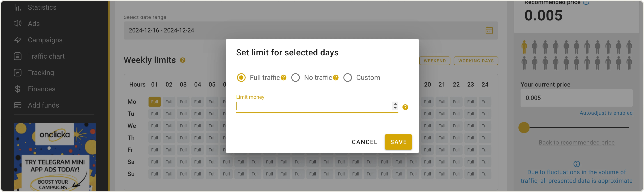Increase Limit money with the up stepper arrow

pyautogui.click(x=395, y=104)
